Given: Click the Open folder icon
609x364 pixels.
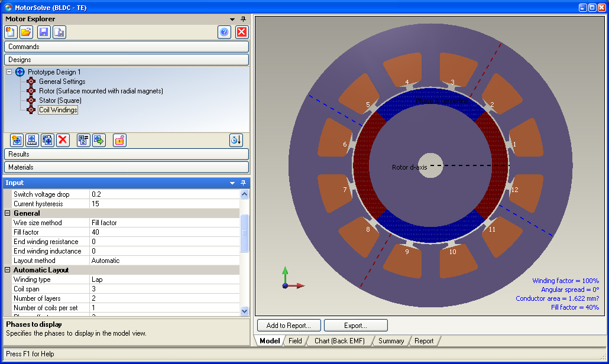Looking at the screenshot, I should [26, 32].
